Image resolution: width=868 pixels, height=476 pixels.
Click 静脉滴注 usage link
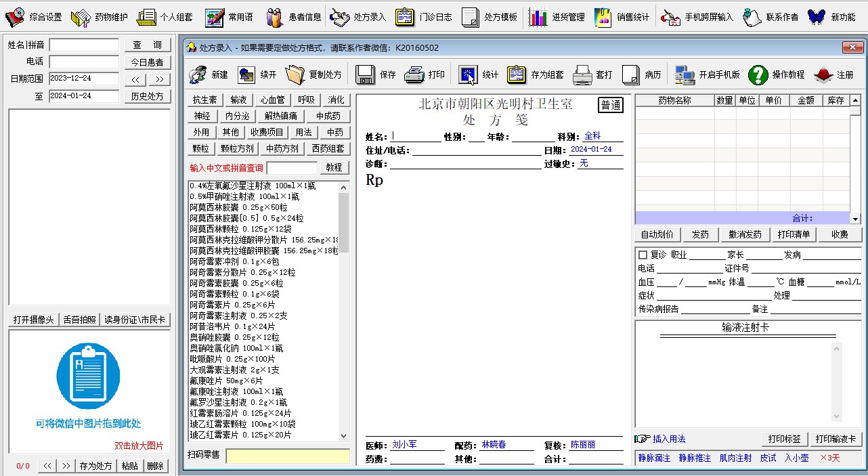[x=653, y=458]
